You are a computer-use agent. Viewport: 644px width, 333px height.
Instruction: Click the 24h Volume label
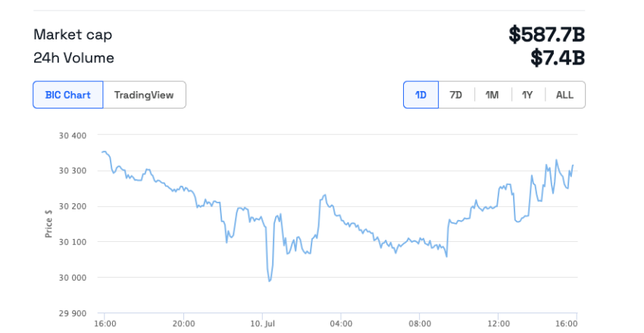[x=73, y=58]
